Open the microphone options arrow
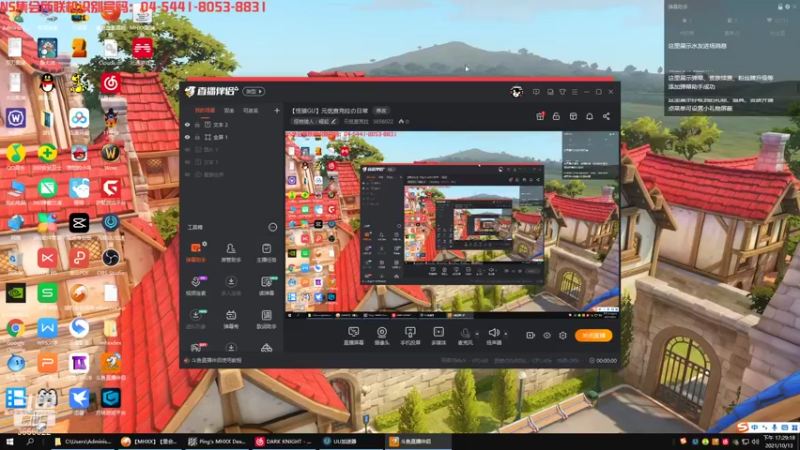The image size is (800, 450). tap(477, 334)
